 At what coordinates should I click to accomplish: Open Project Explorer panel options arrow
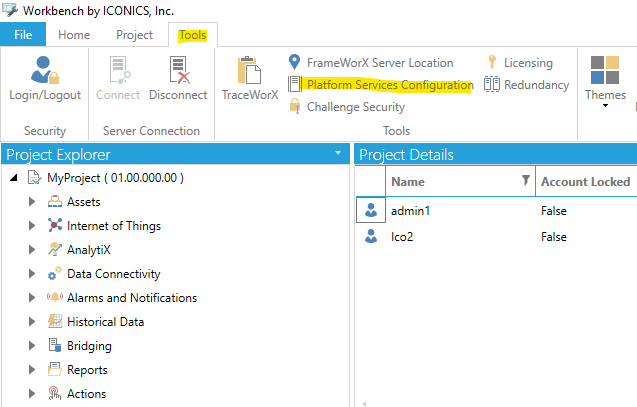338,153
